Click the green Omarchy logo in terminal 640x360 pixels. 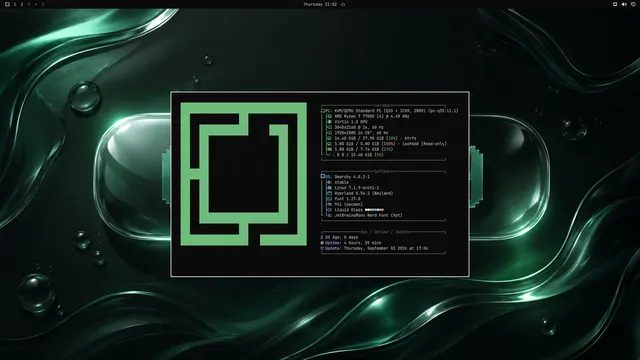click(x=244, y=174)
